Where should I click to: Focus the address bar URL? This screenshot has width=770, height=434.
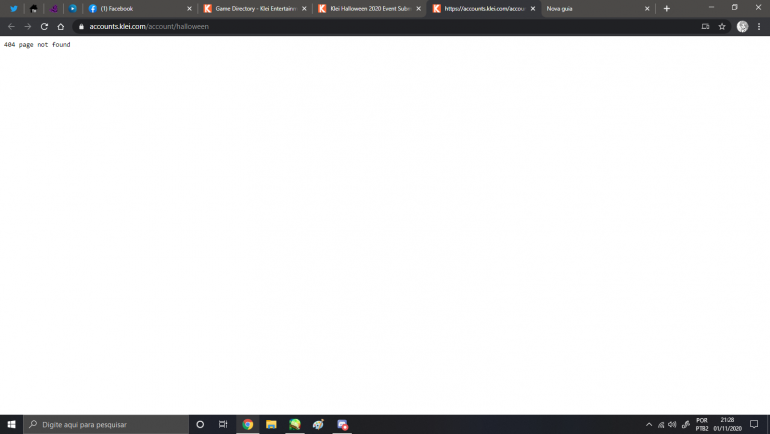coord(149,27)
